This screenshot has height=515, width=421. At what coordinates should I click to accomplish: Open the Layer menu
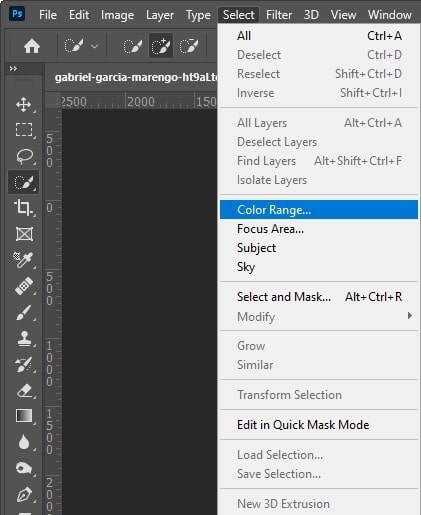point(160,15)
